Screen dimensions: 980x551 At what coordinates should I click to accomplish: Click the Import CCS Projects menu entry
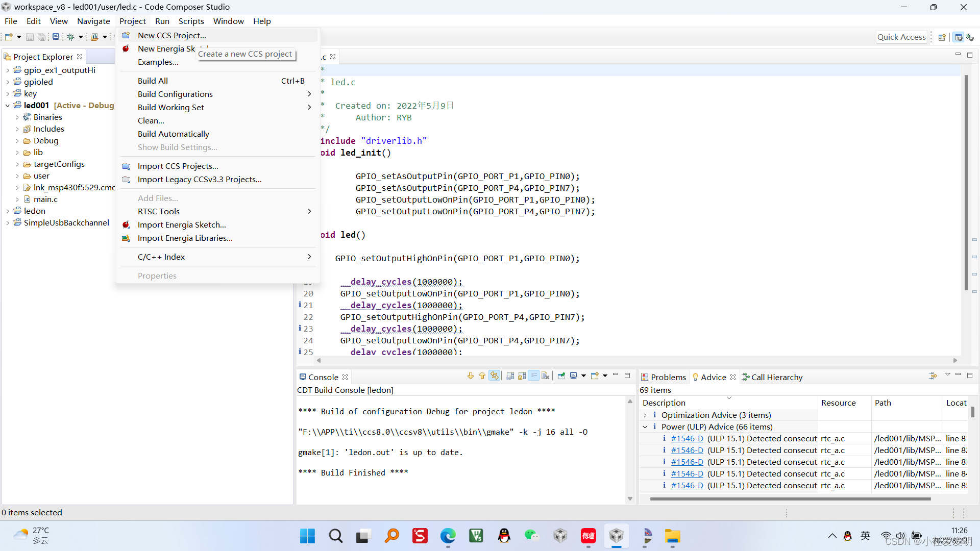(178, 166)
